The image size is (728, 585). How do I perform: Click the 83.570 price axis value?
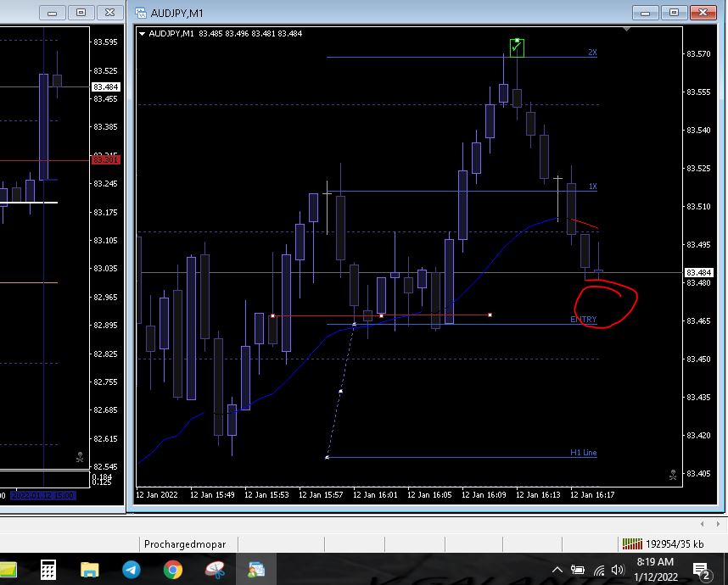[698, 53]
